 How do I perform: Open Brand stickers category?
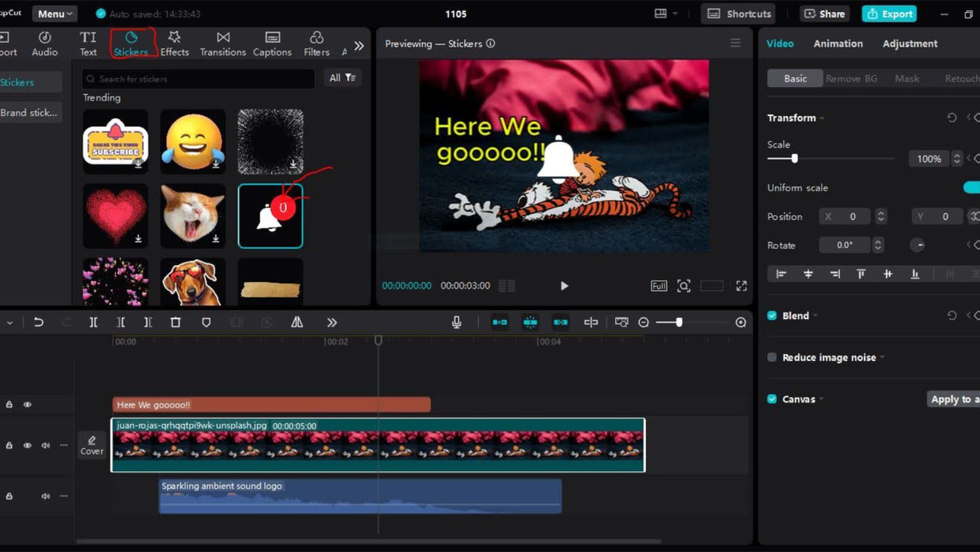29,112
